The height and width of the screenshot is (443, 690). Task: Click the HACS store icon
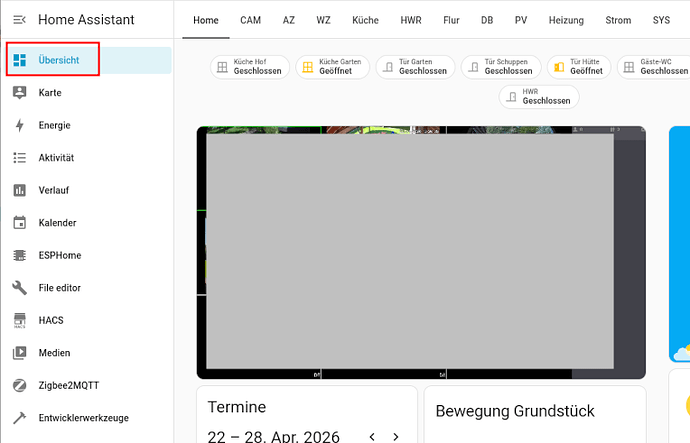19,320
